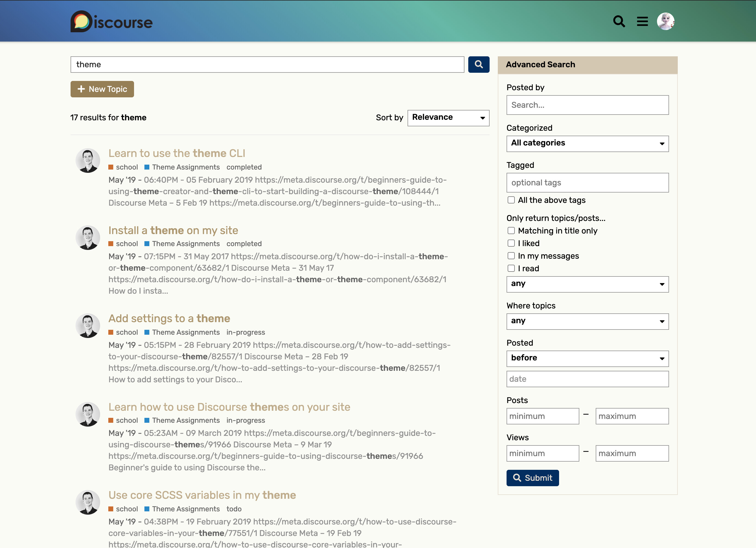Click the orange school category badge on first result
This screenshot has height=548, width=756.
[123, 167]
